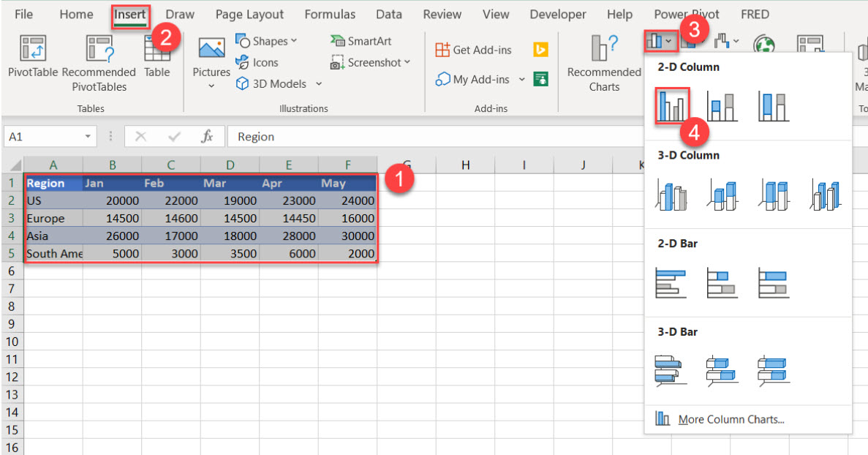Choose 3-D 100% Stacked Column chart
This screenshot has width=868, height=455.
tap(774, 195)
